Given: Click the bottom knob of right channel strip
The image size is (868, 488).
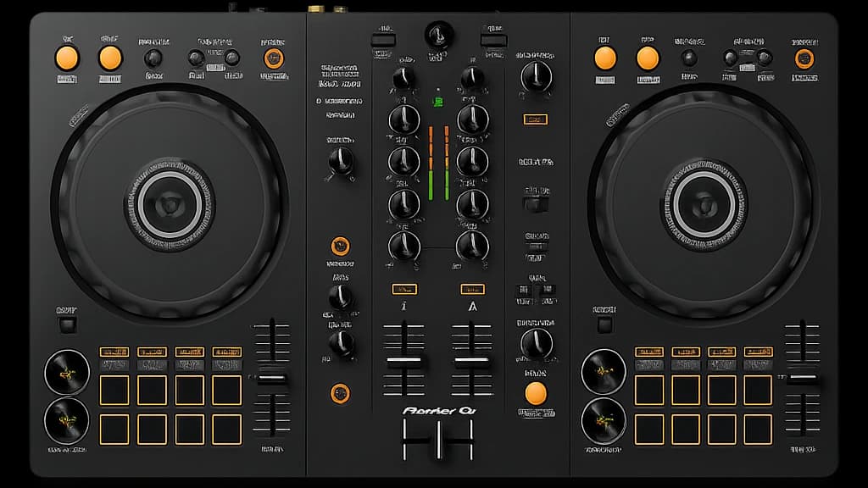Looking at the screenshot, I should point(472,246).
